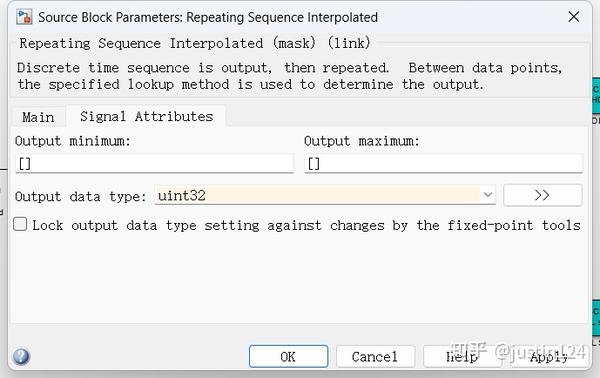
Task: Click the Repeating Sequence Interpolated mask heading
Action: coord(195,43)
